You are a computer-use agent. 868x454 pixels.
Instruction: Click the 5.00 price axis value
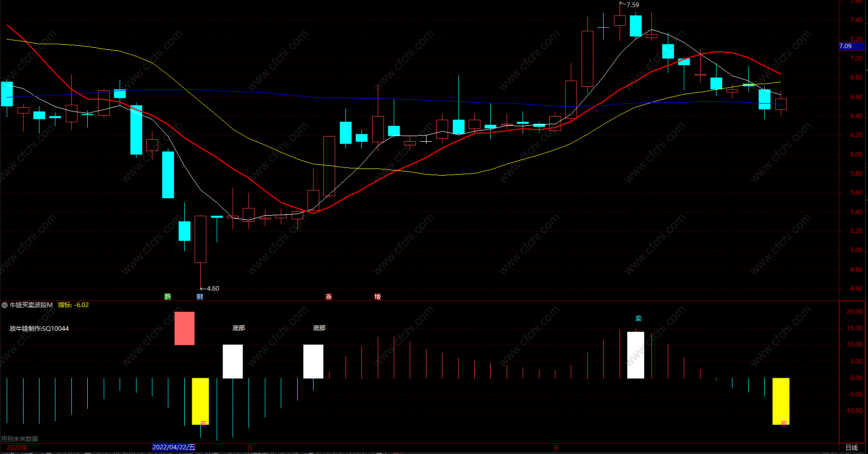[x=856, y=250]
